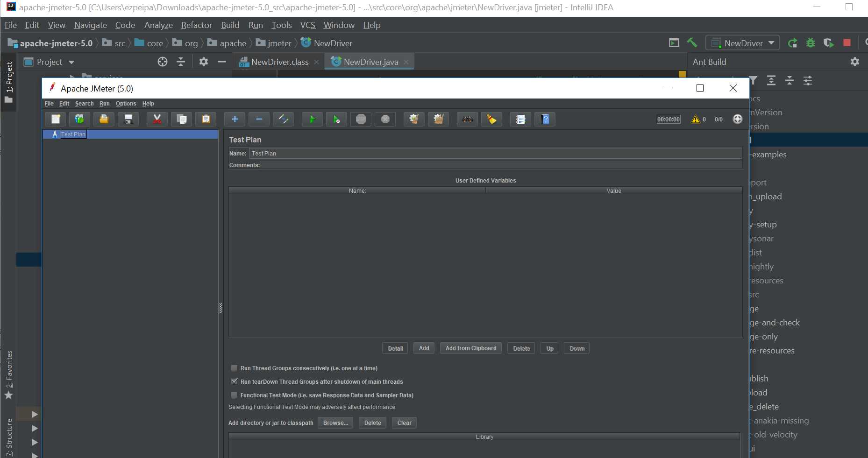The image size is (868, 458).
Task: Open the NewDriver run configuration dropdown
Action: click(x=743, y=43)
